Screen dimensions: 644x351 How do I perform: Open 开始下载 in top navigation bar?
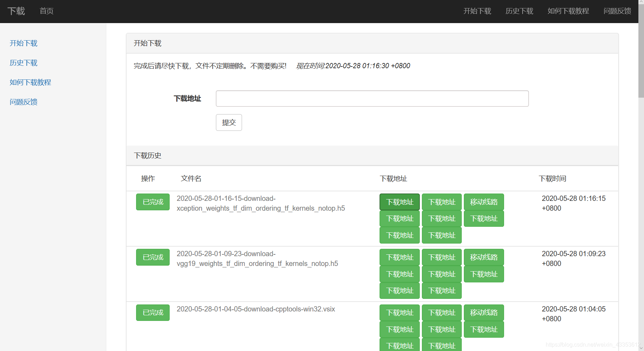pyautogui.click(x=477, y=11)
